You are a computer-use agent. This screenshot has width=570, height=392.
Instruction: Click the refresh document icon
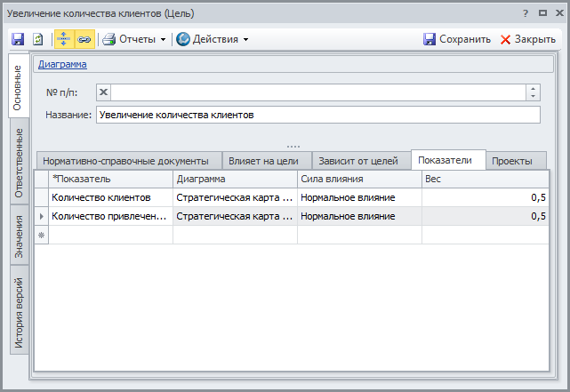pos(38,39)
